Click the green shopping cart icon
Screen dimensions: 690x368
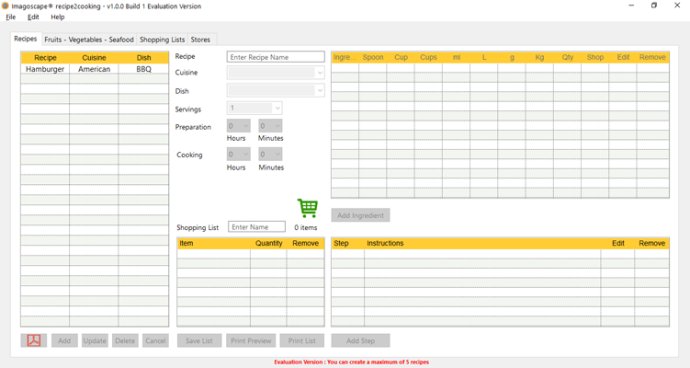point(308,208)
